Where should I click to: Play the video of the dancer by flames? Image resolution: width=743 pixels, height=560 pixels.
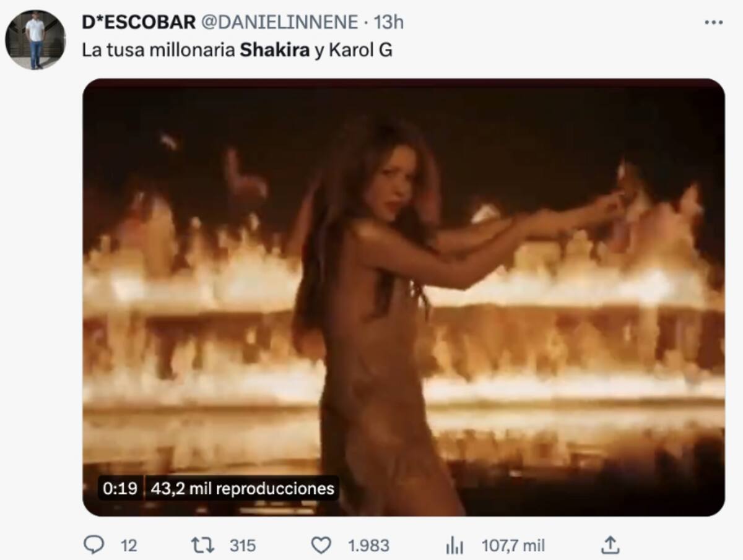404,297
